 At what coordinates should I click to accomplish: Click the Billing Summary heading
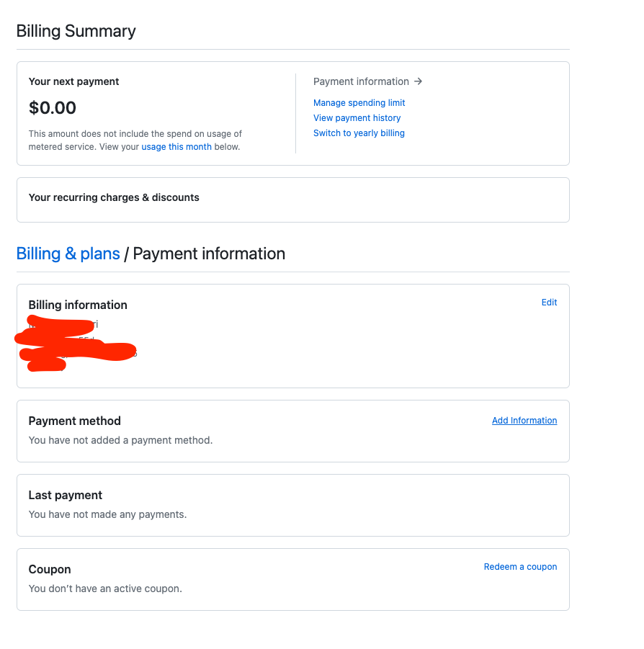[76, 31]
